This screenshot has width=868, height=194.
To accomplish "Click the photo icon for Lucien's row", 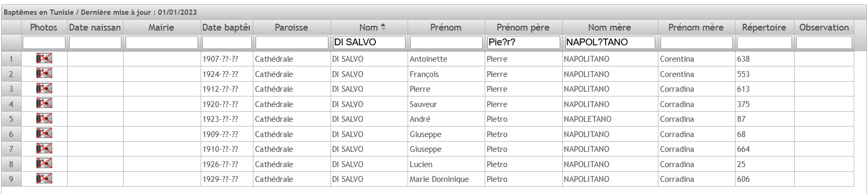I will (x=44, y=163).
